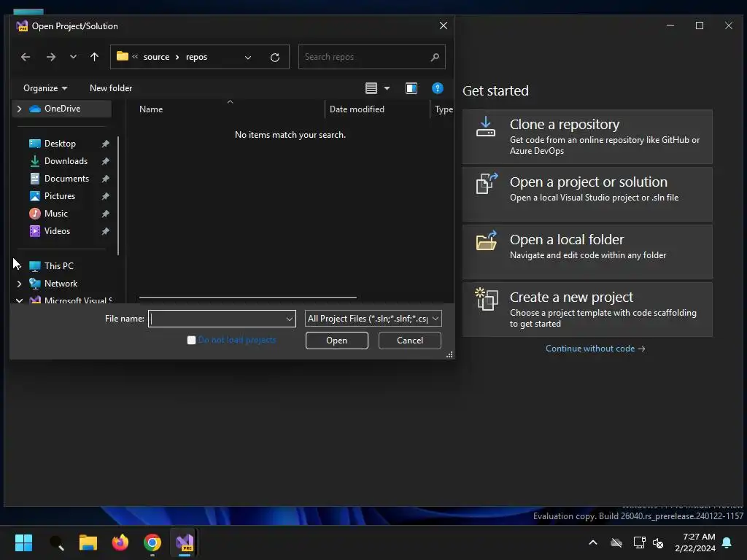
Task: Toggle the preview pane
Action: coord(411,88)
